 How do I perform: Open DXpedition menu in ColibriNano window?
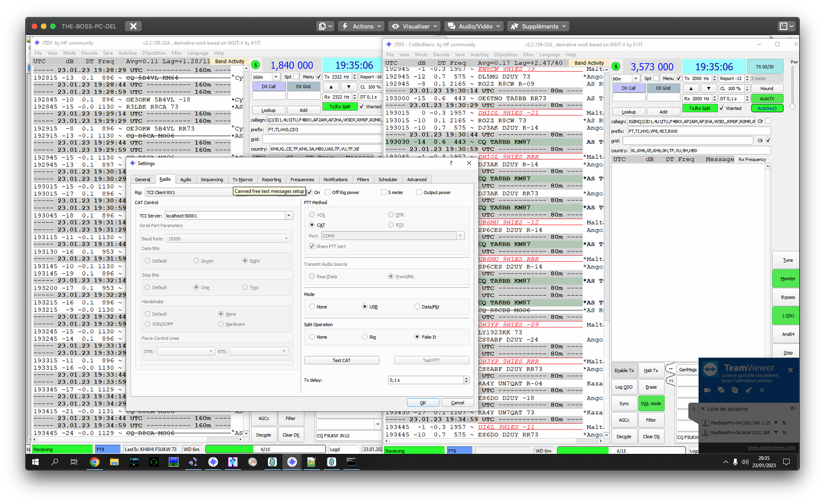tap(506, 54)
